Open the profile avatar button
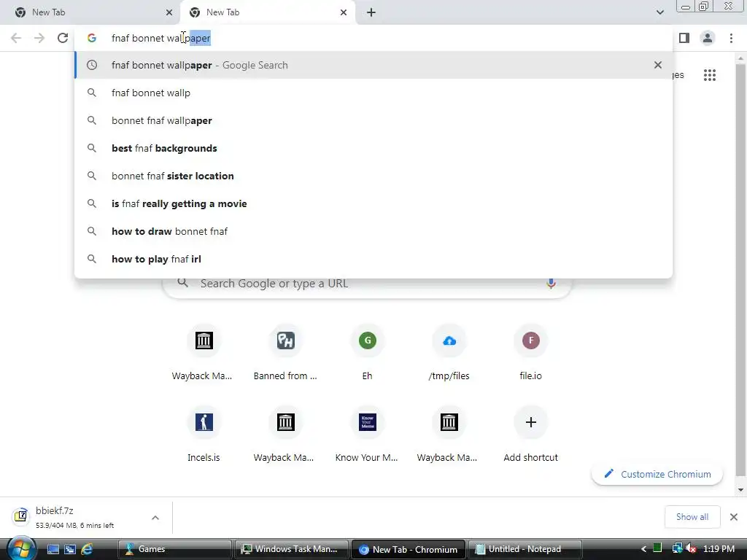This screenshot has width=747, height=560. [x=708, y=38]
